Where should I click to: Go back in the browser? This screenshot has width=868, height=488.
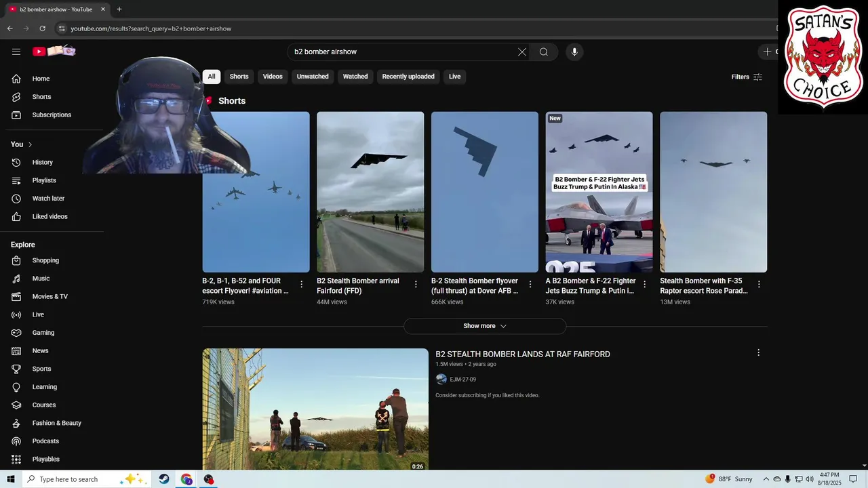pos(9,28)
